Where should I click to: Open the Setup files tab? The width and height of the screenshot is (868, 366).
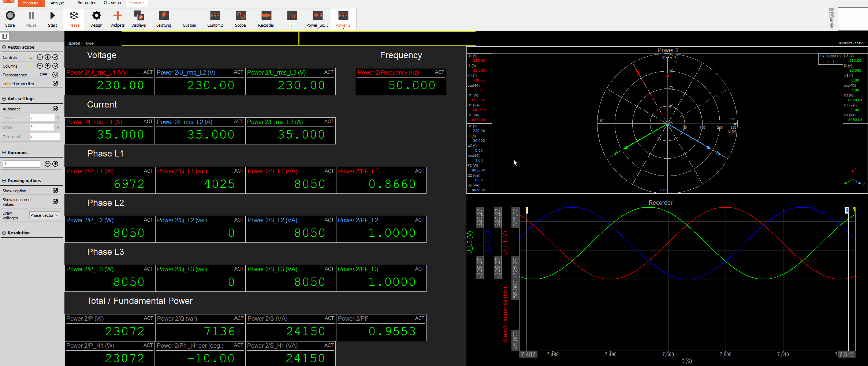pos(87,3)
